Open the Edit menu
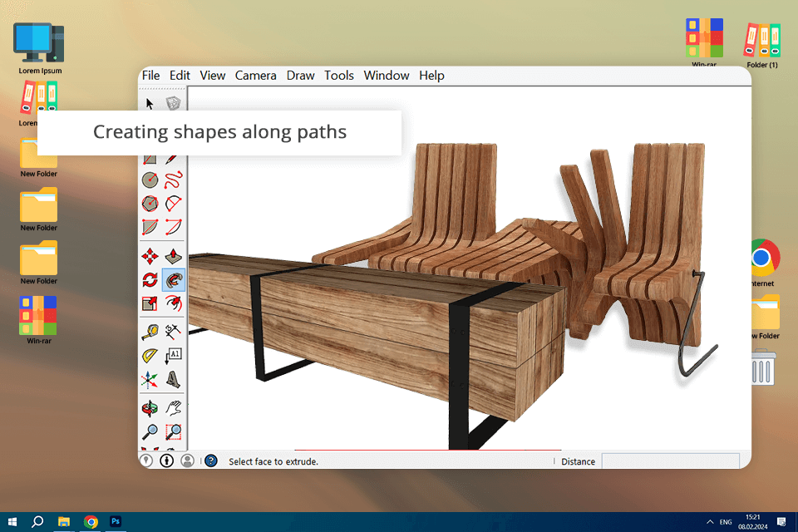 pos(180,76)
